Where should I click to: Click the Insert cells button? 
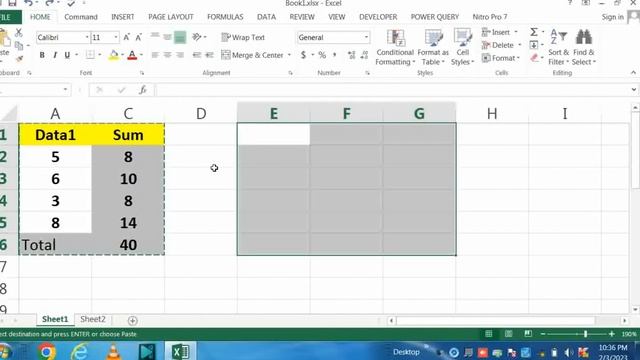pyautogui.click(x=499, y=32)
